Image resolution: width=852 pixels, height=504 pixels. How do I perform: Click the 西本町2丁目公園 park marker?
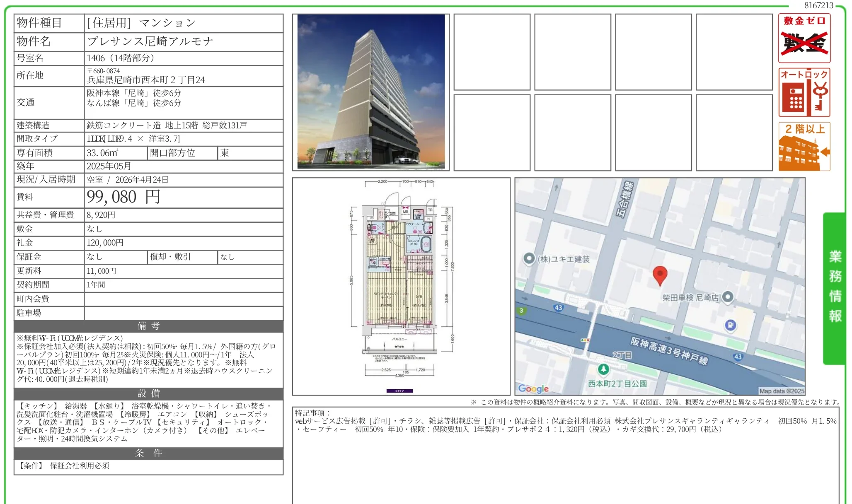click(x=603, y=369)
